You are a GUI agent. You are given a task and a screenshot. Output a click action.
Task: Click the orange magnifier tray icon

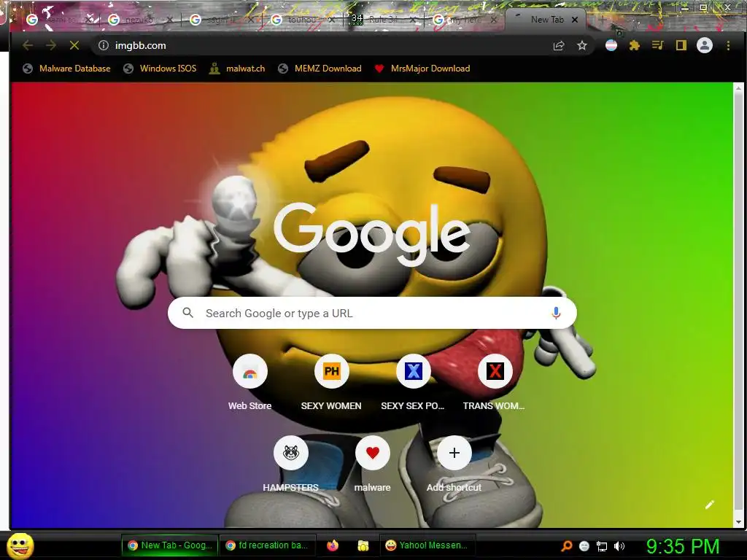(566, 545)
